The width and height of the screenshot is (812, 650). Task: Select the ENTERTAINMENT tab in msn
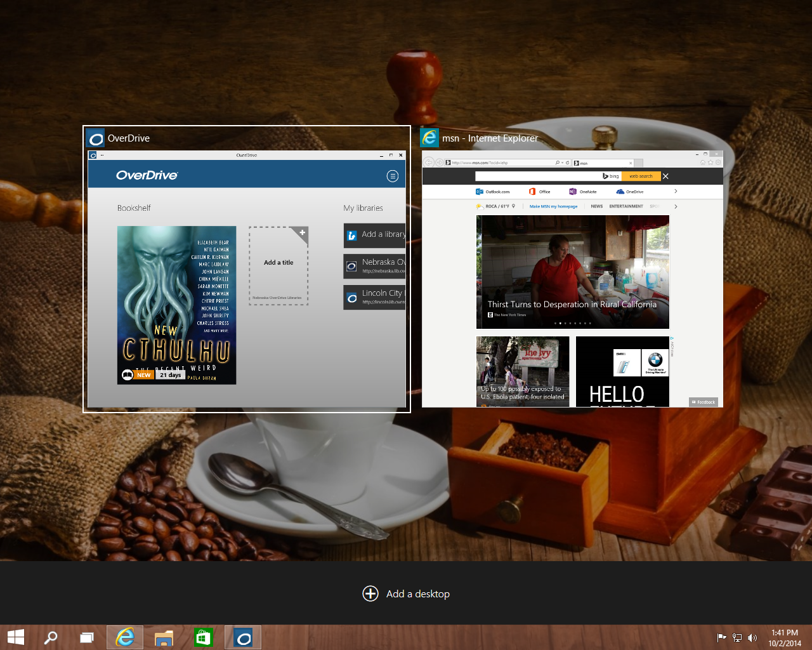click(626, 206)
